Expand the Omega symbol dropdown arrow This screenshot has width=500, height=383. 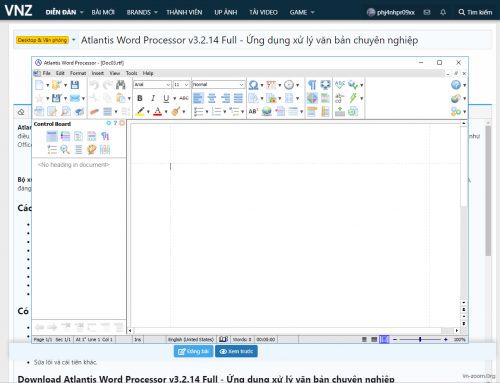[x=262, y=85]
